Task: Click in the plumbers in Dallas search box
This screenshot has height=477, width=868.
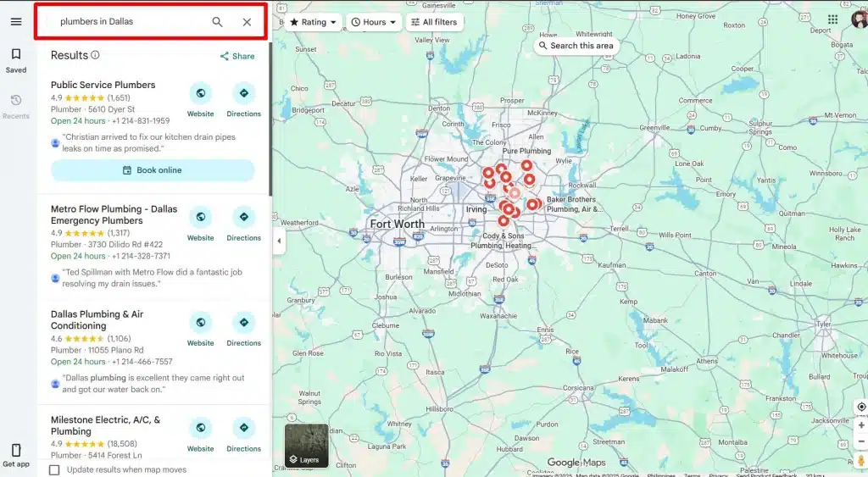Action: point(131,21)
